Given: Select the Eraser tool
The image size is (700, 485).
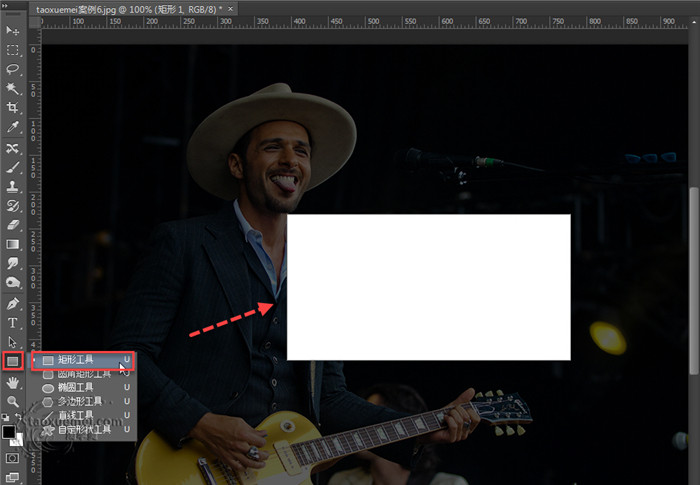Looking at the screenshot, I should click(x=13, y=225).
